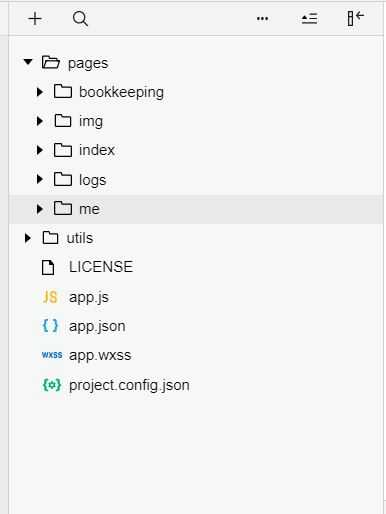Image resolution: width=386 pixels, height=514 pixels.
Task: Expand the bookkeeping folder arrow
Action: click(x=40, y=92)
